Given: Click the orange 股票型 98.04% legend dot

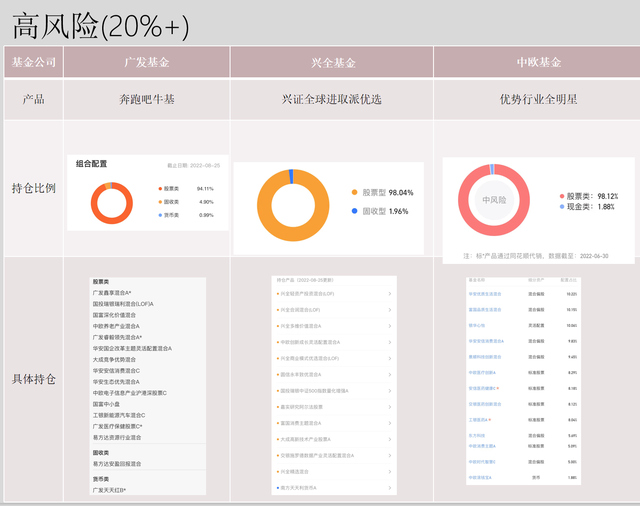Looking at the screenshot, I should [x=354, y=192].
